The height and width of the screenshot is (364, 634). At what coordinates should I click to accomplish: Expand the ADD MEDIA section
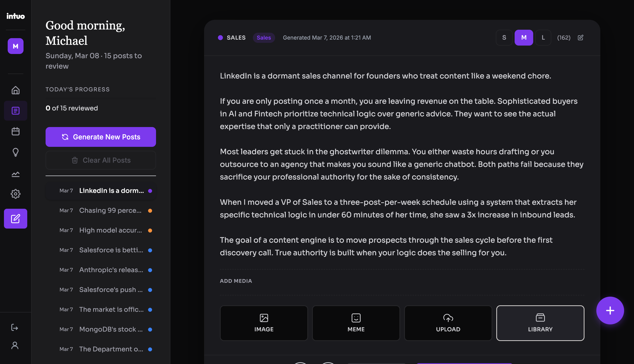[236, 281]
